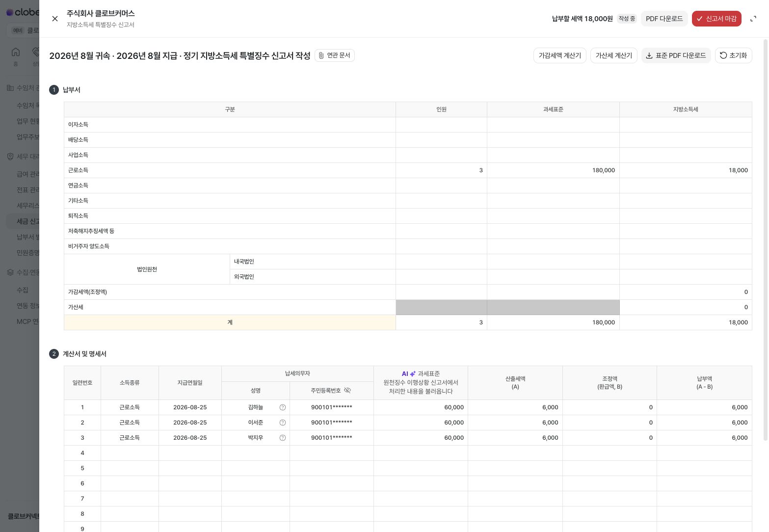Click the top header PDF 다운로드 button
The width and height of the screenshot is (769, 532).
coord(664,19)
